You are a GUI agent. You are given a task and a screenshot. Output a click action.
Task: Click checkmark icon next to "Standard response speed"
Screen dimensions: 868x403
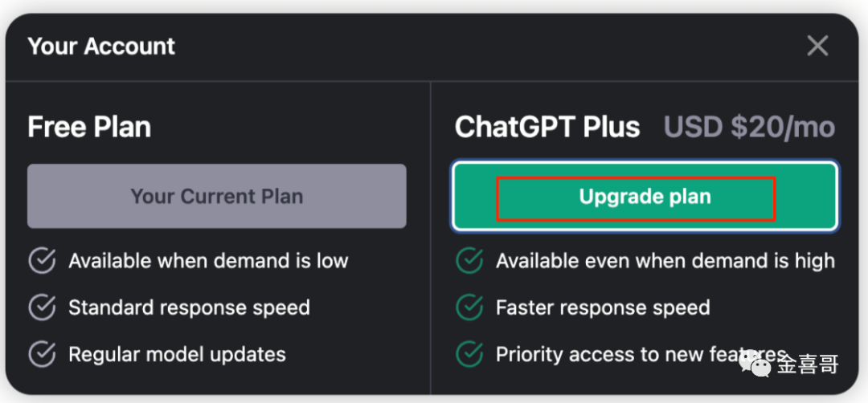point(42,307)
